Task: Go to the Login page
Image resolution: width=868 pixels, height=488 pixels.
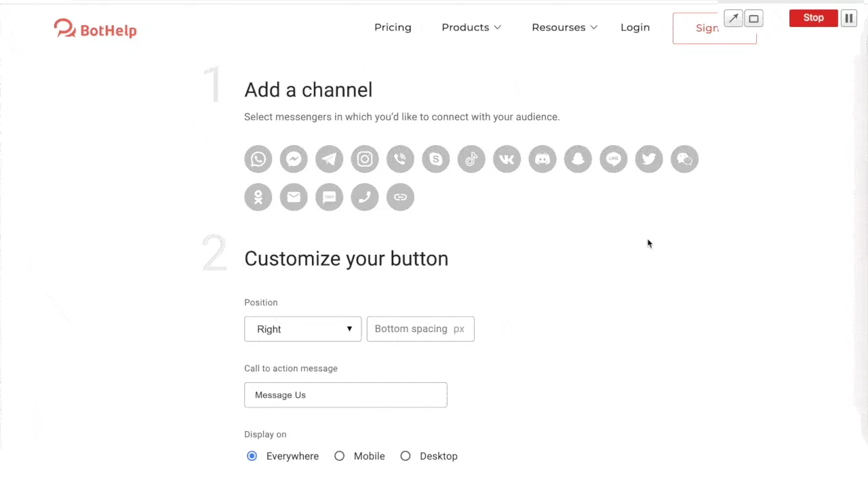Action: coord(635,27)
